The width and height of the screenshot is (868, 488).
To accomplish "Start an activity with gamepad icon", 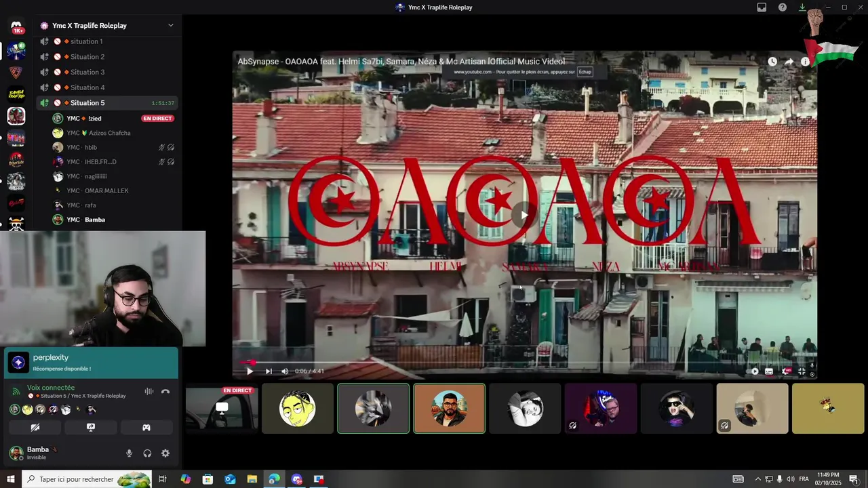I will 146,428.
